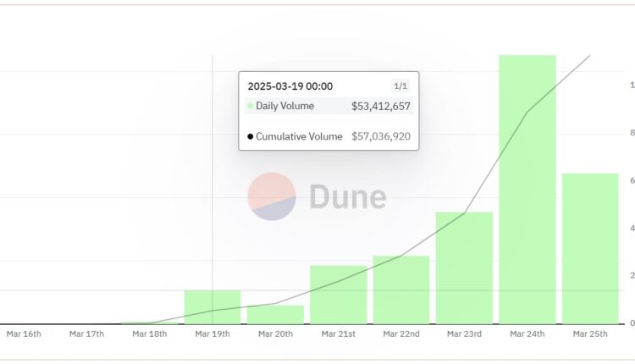Click the Cumulative Volume value $57,036,920
Viewport: 635px width, 364px height.
(381, 136)
